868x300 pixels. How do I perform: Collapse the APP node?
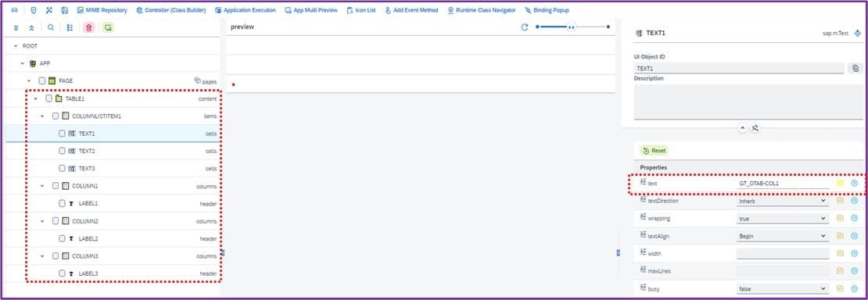point(23,63)
